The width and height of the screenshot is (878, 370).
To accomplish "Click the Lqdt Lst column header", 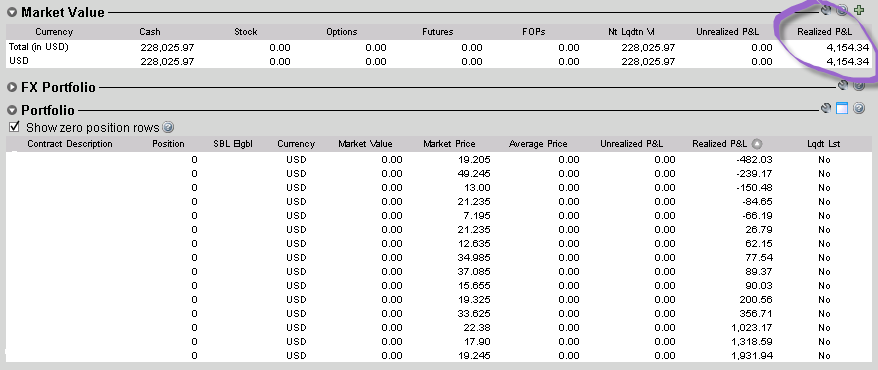I will pos(824,144).
